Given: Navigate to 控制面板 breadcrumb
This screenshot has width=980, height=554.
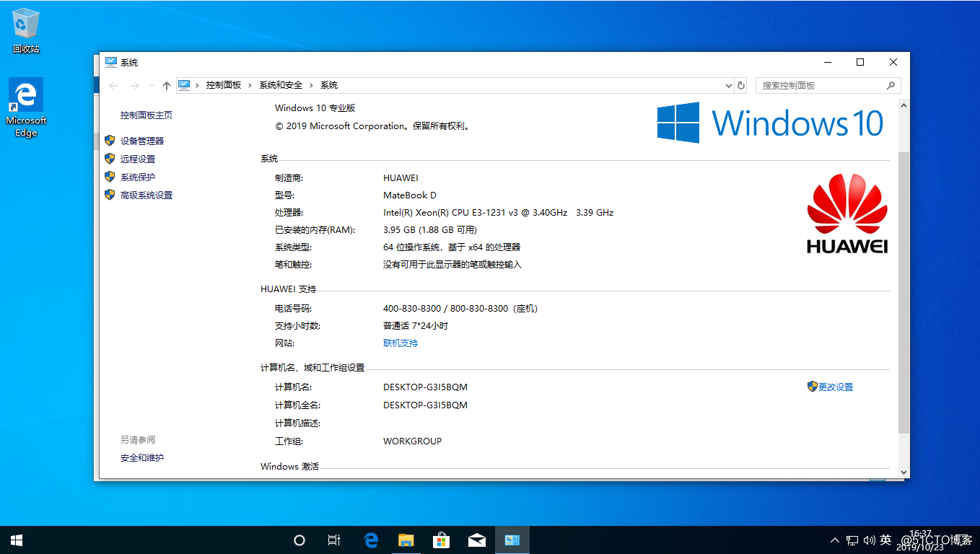Looking at the screenshot, I should (x=224, y=85).
